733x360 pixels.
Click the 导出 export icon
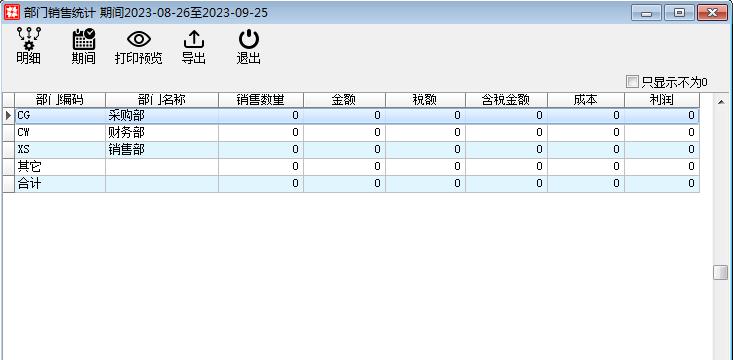[194, 47]
